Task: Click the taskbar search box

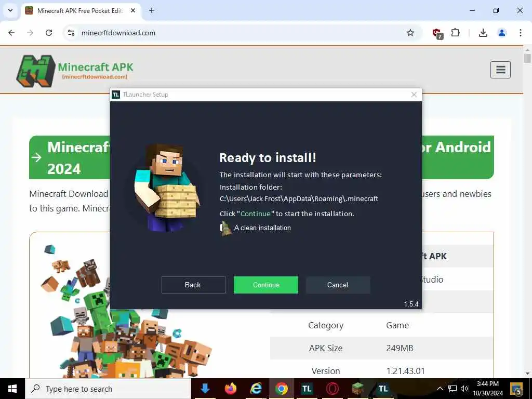Action: 108,389
